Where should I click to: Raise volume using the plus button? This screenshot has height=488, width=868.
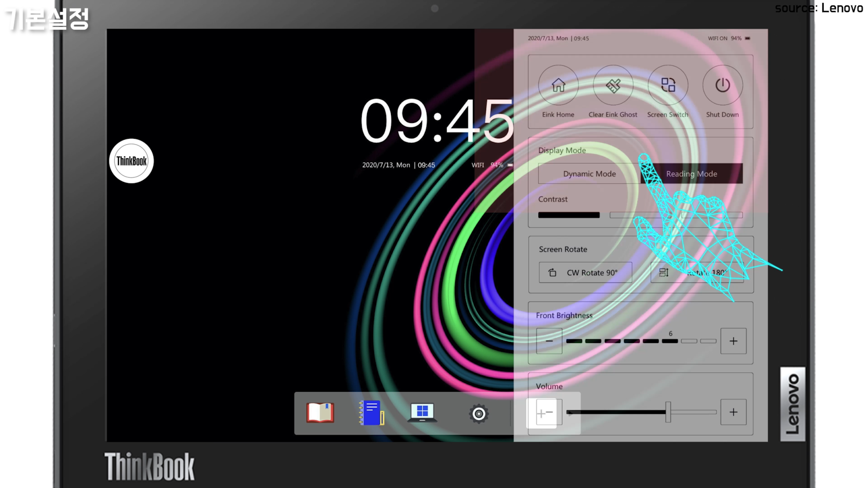[x=733, y=412]
